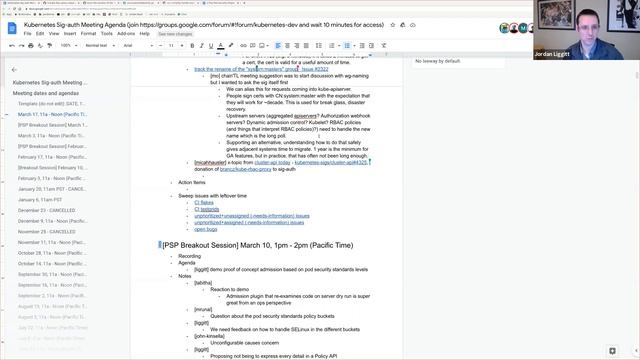Open line spacing options
The height and width of the screenshot is (360, 640).
click(319, 45)
